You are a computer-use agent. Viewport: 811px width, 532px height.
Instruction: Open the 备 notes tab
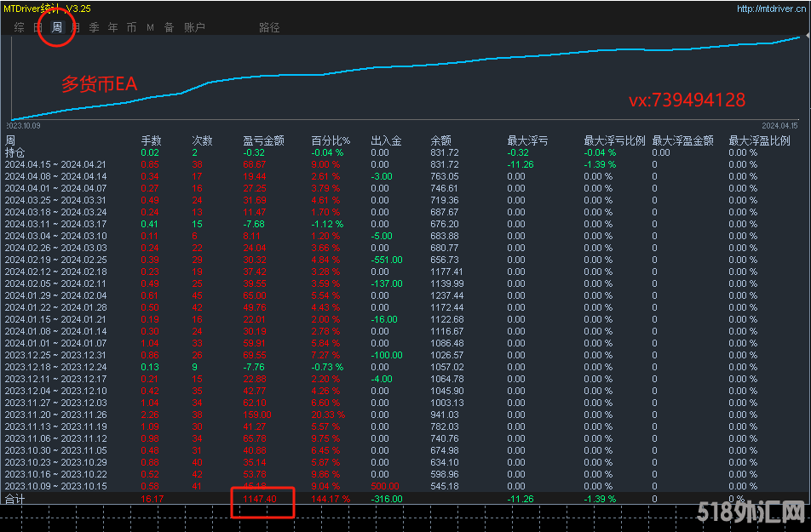coord(169,27)
